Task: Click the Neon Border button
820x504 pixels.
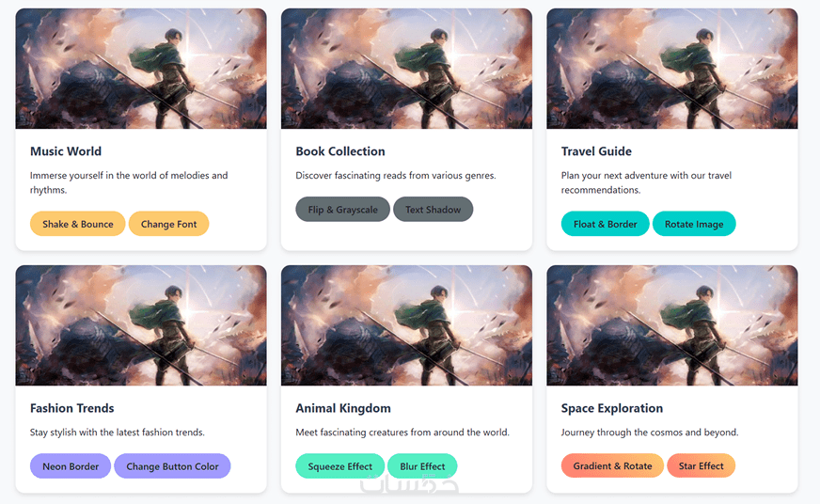Action: coord(71,466)
